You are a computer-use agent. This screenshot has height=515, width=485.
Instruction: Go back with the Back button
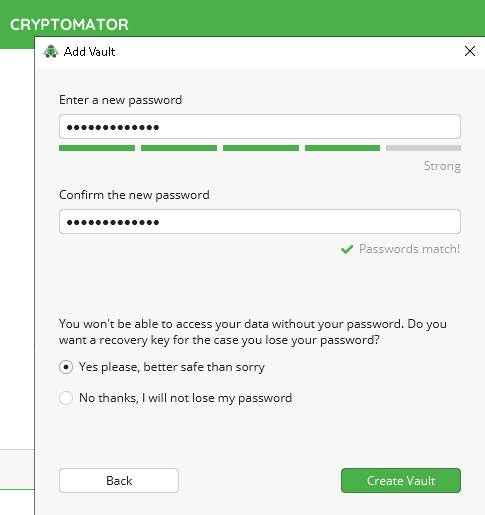[119, 480]
